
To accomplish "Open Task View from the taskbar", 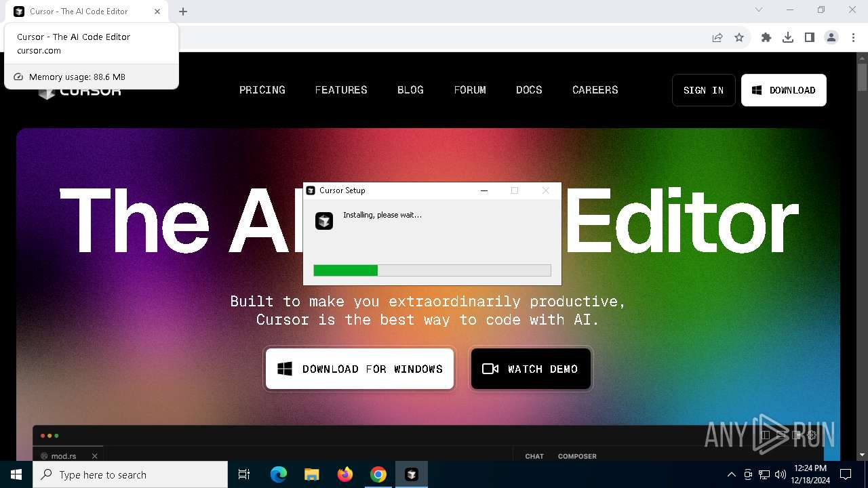I will 244,474.
